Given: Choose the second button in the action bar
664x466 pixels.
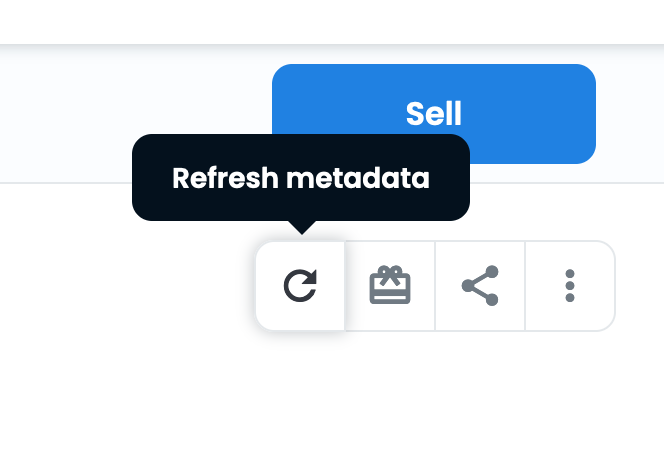Looking at the screenshot, I should click(390, 286).
